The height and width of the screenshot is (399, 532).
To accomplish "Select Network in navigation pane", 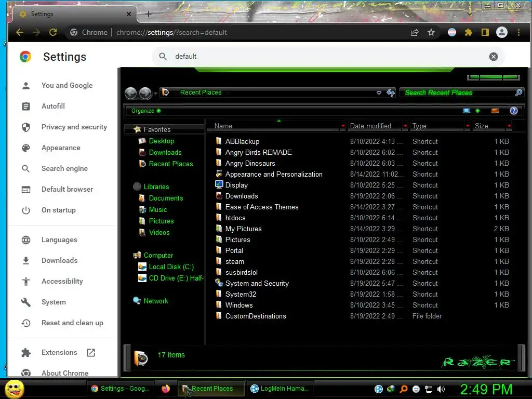I will pos(156,301).
